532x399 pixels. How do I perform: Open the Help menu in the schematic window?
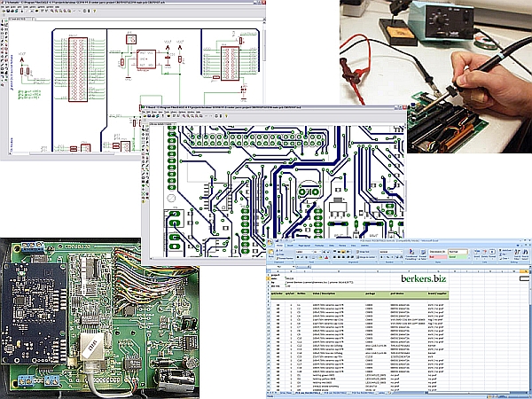pyautogui.click(x=57, y=7)
